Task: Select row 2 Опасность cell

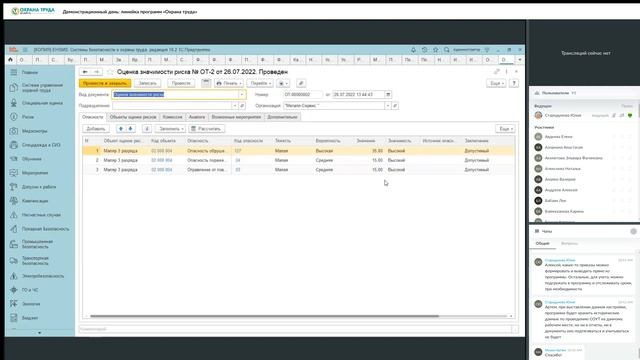Action: point(208,160)
